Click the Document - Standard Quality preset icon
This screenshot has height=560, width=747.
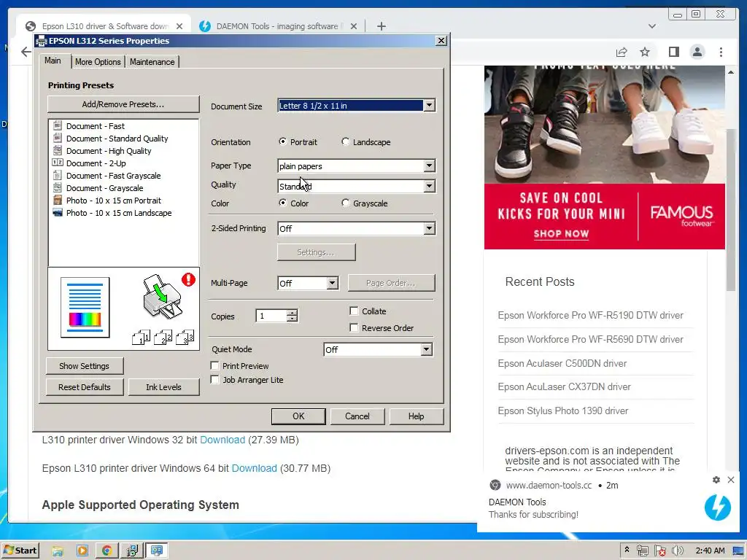58,138
